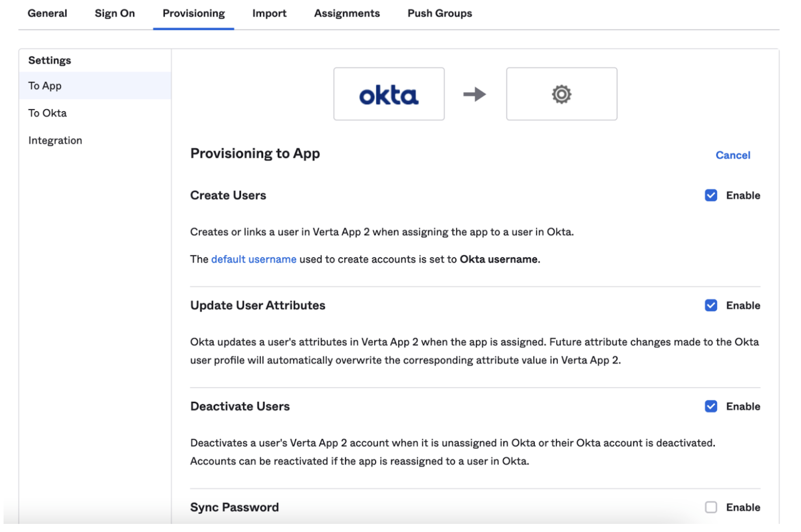Click the arrow between Okta and app
Viewport: 801px width, 532px height.
[x=475, y=94]
